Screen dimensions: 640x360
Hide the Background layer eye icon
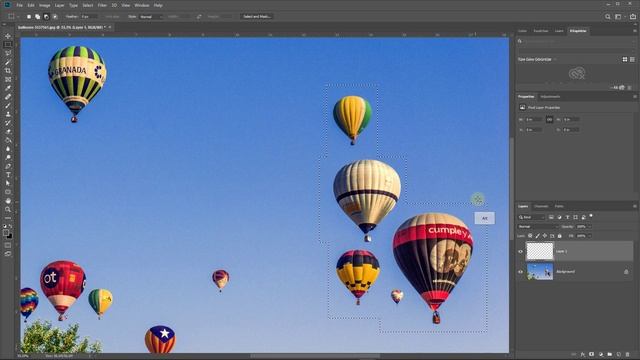(520, 271)
